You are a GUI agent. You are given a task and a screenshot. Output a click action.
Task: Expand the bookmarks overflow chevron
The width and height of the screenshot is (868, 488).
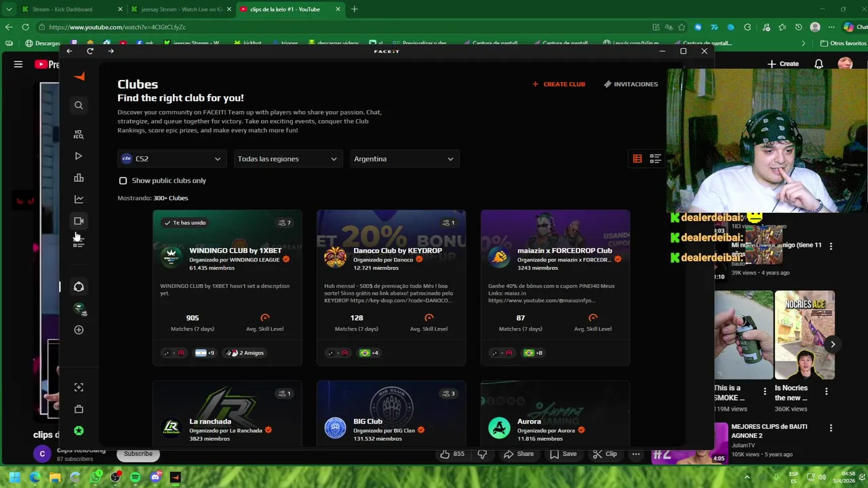804,43
